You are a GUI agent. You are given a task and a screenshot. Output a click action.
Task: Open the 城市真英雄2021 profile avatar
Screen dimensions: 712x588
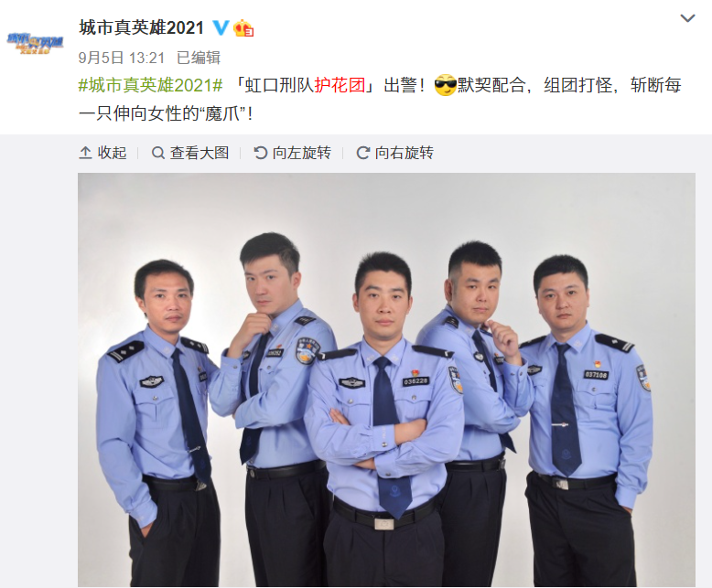35,43
